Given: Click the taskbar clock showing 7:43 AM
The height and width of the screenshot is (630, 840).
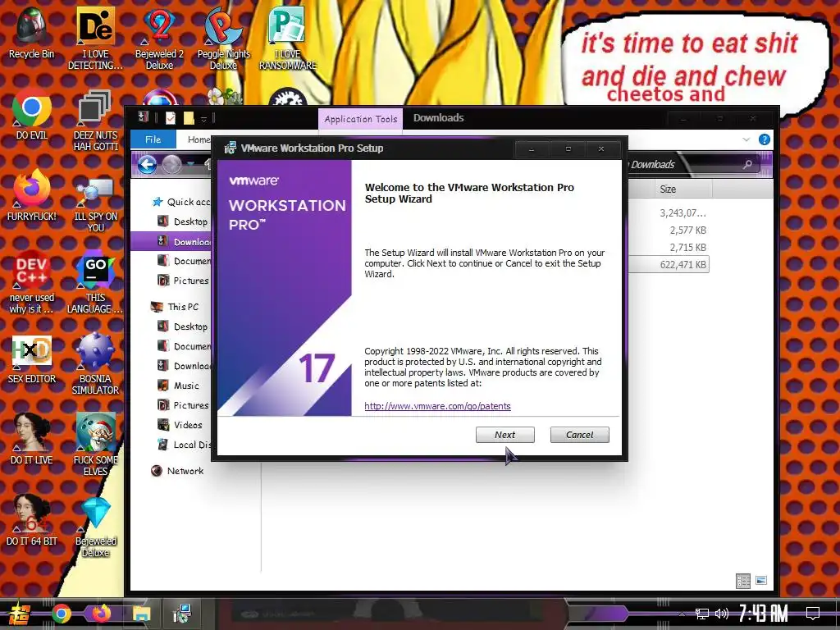Looking at the screenshot, I should pyautogui.click(x=764, y=613).
